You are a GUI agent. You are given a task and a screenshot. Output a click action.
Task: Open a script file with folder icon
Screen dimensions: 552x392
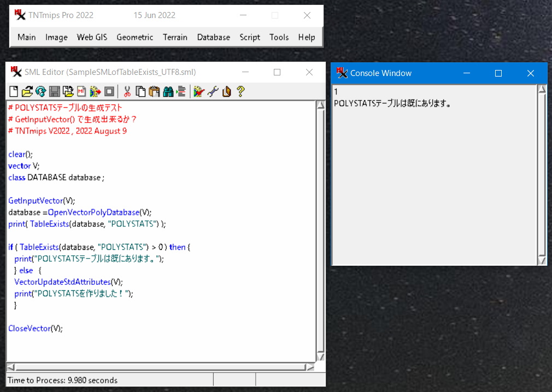27,92
